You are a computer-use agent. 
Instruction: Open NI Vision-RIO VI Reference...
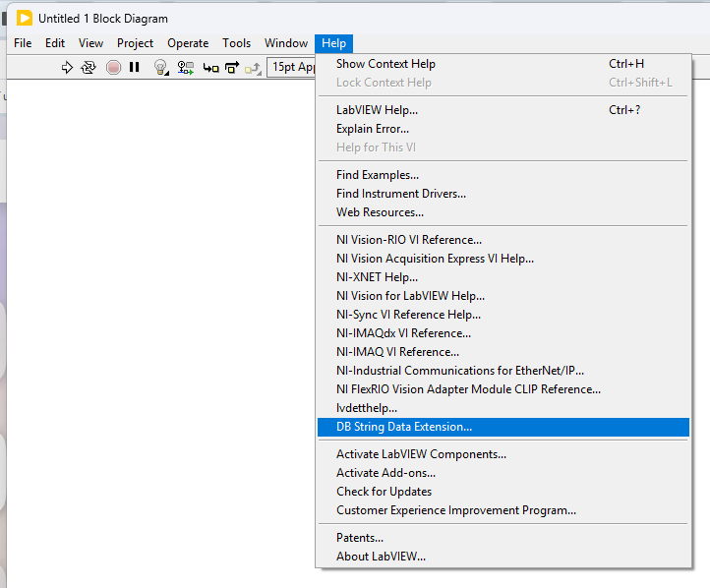(x=503, y=240)
